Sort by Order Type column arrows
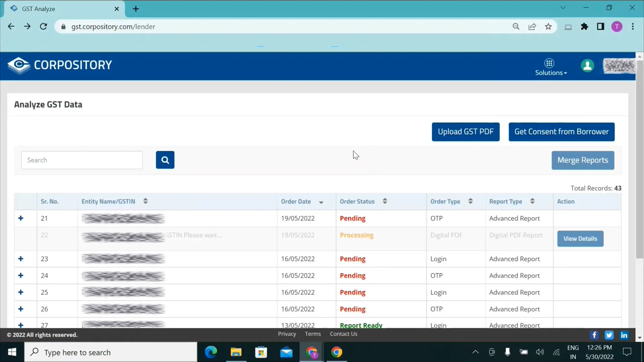Viewport: 644px width, 362px height. (x=471, y=201)
